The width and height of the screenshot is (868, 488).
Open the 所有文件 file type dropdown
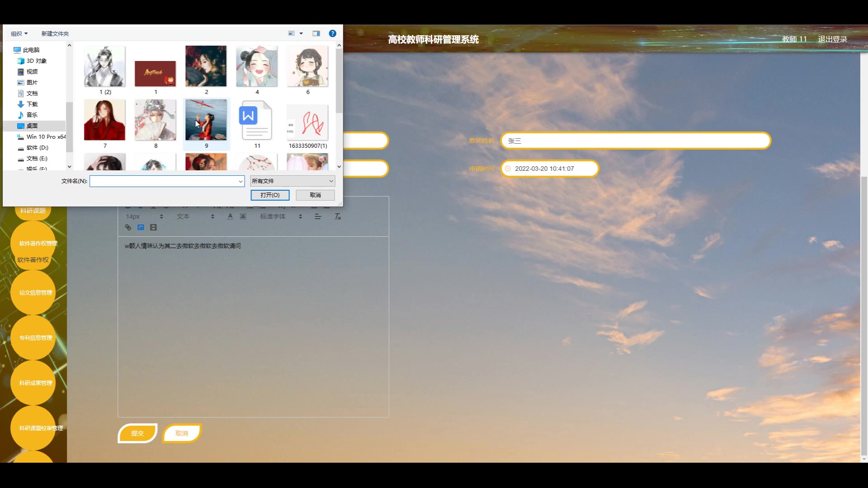click(292, 181)
